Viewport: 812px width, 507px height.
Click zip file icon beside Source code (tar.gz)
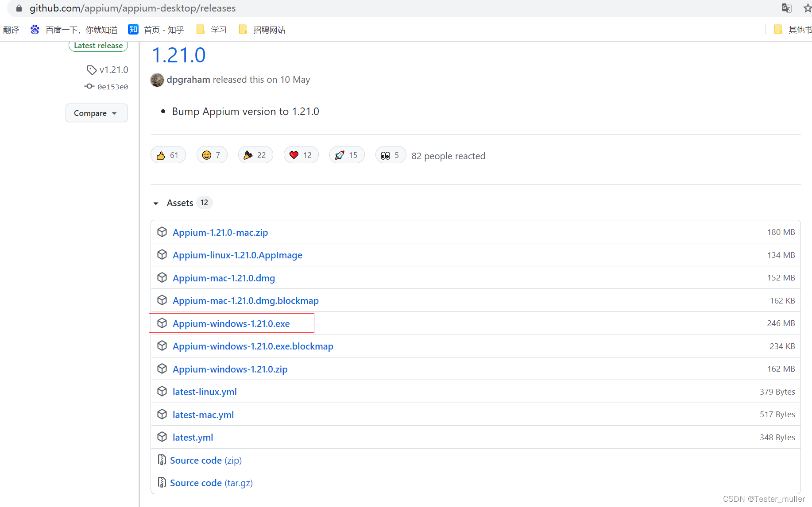162,482
